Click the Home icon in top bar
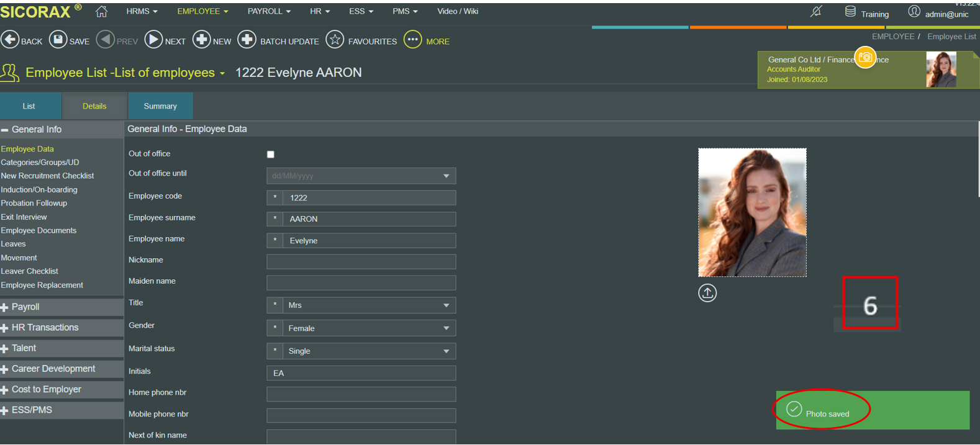 pyautogui.click(x=102, y=11)
